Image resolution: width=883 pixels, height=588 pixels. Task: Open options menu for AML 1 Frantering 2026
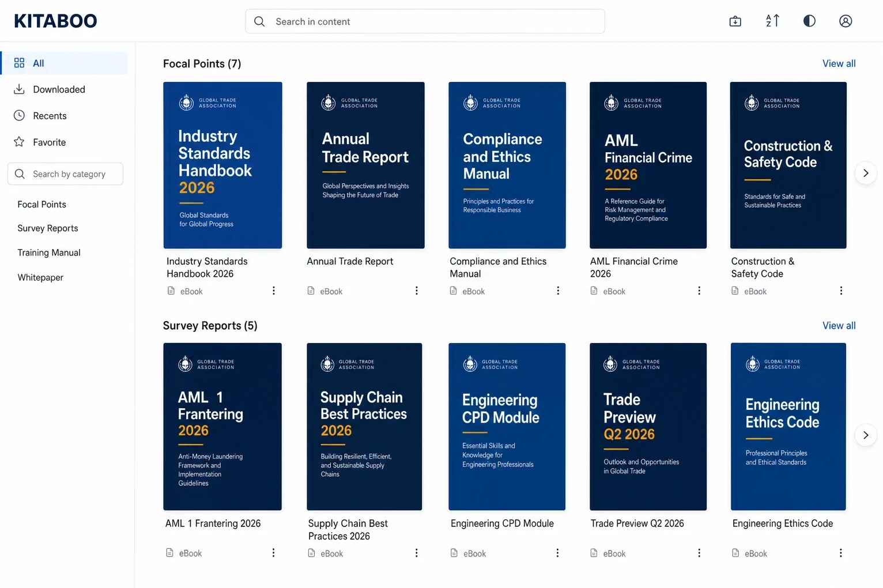(x=273, y=553)
